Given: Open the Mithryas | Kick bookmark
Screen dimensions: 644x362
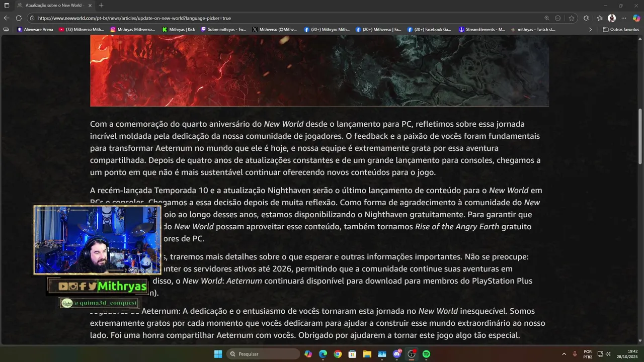Looking at the screenshot, I should (179, 30).
